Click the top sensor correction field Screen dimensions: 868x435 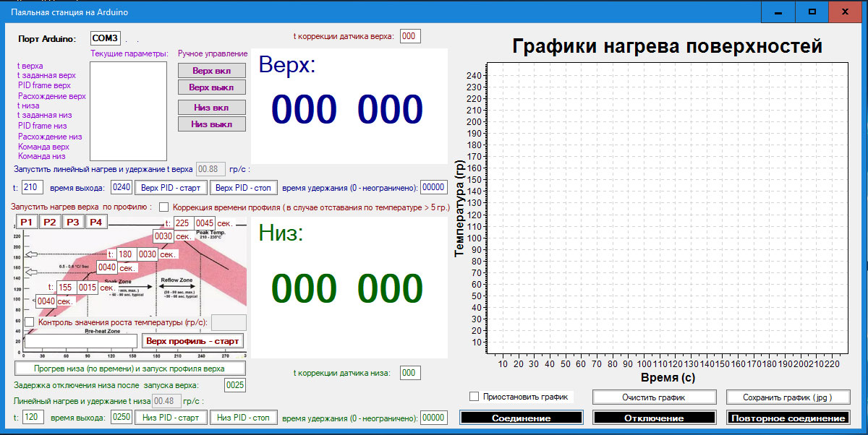(x=409, y=36)
